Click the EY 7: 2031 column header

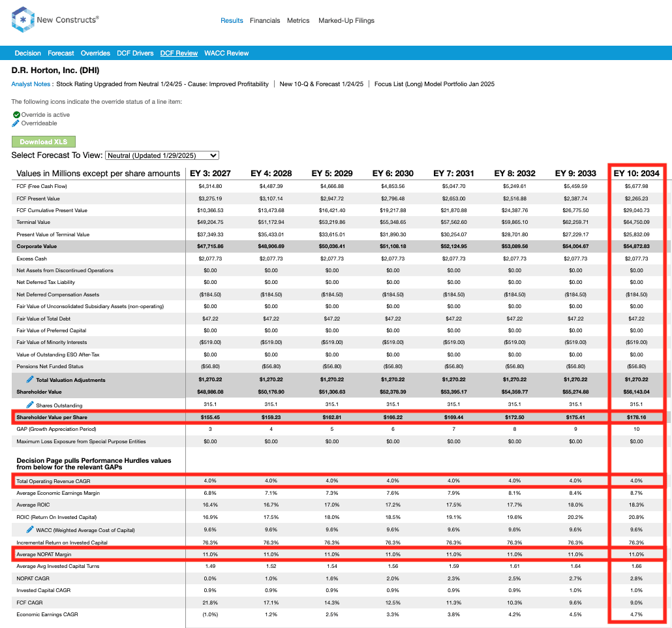click(454, 173)
